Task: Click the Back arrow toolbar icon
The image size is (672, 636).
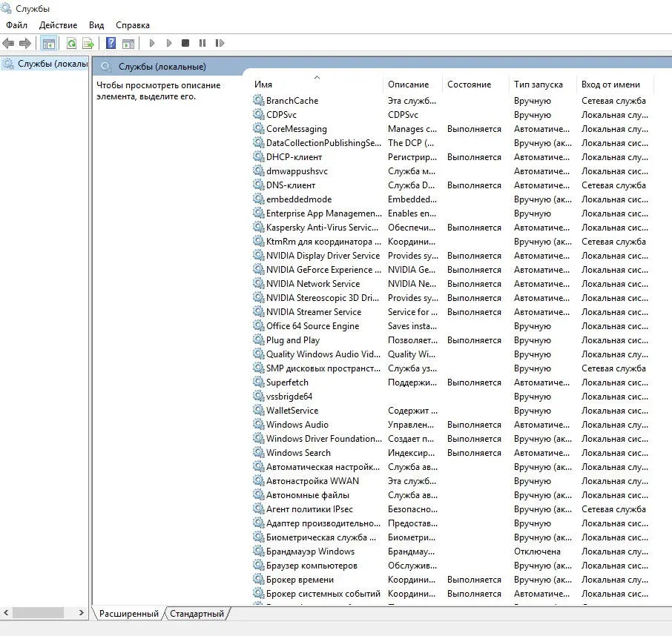Action: pyautogui.click(x=8, y=43)
